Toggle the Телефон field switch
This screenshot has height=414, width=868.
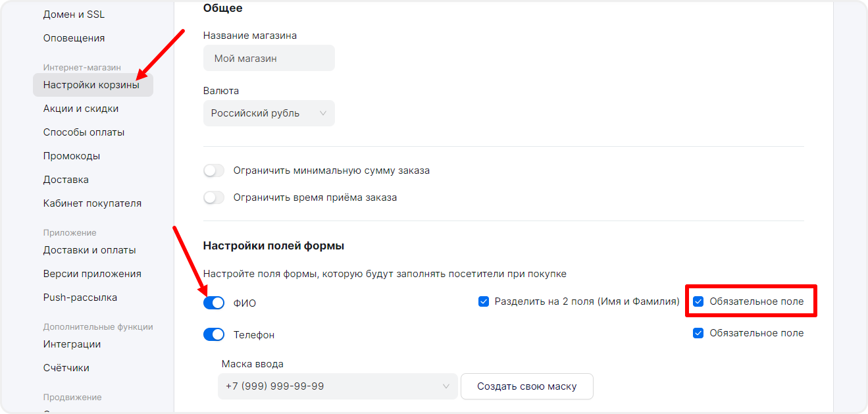(x=214, y=334)
